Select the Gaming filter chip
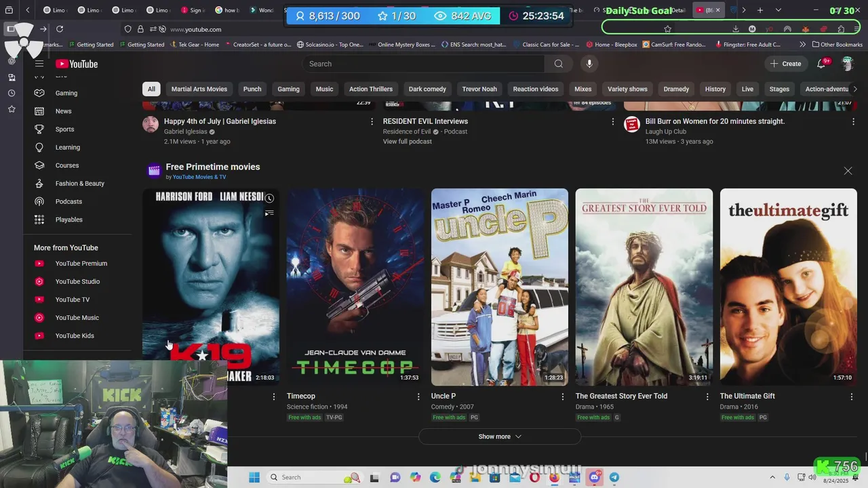The height and width of the screenshot is (488, 868). 288,89
